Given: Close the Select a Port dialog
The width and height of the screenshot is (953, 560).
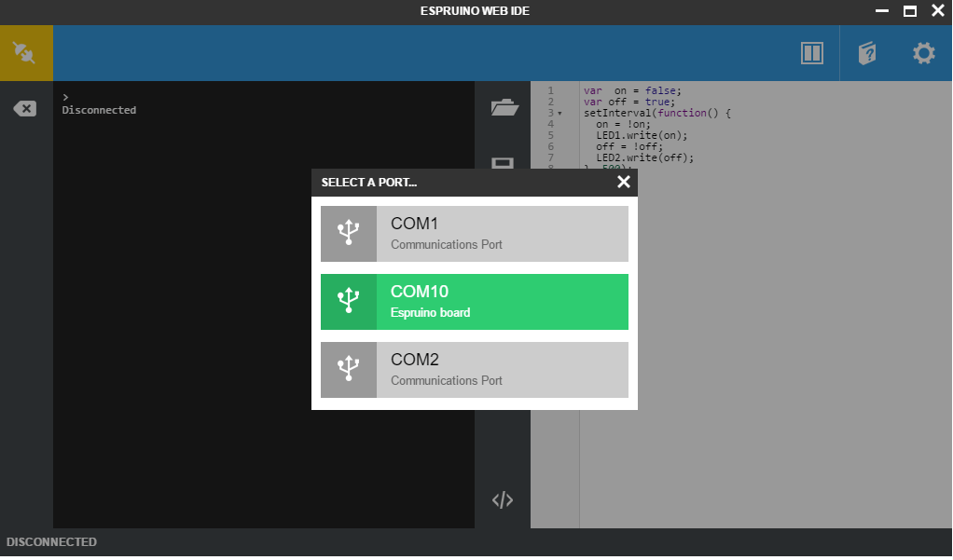Looking at the screenshot, I should 623,182.
